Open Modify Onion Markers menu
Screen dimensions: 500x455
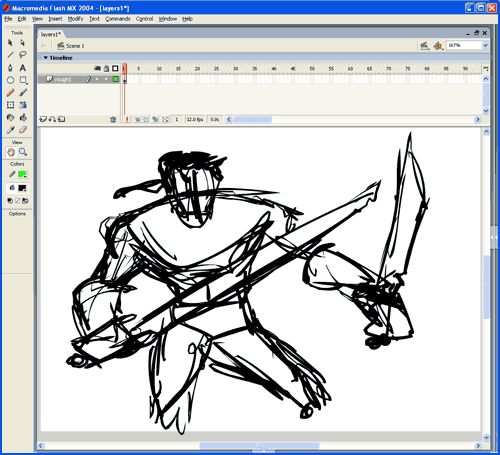[x=165, y=119]
